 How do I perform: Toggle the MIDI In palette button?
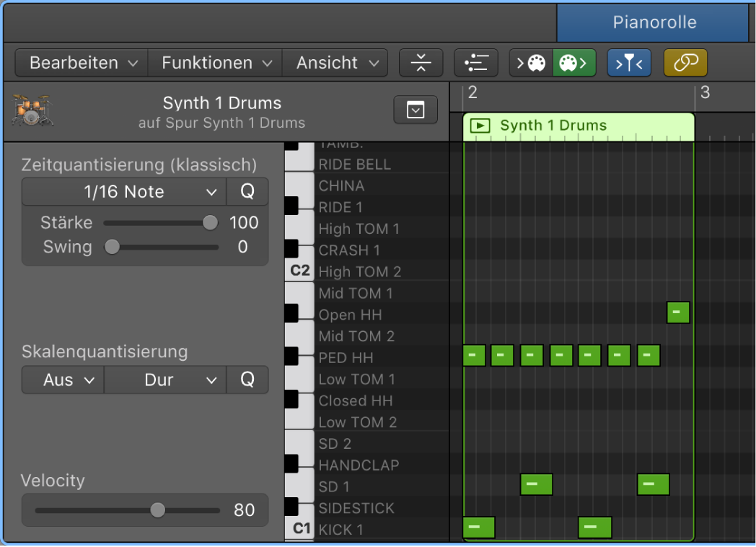click(531, 63)
